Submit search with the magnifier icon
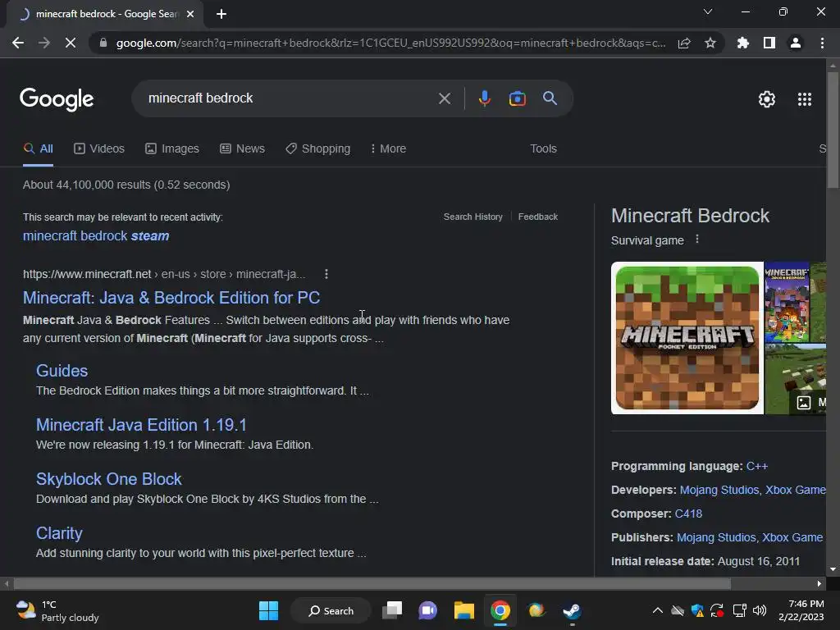This screenshot has width=840, height=630. click(550, 98)
